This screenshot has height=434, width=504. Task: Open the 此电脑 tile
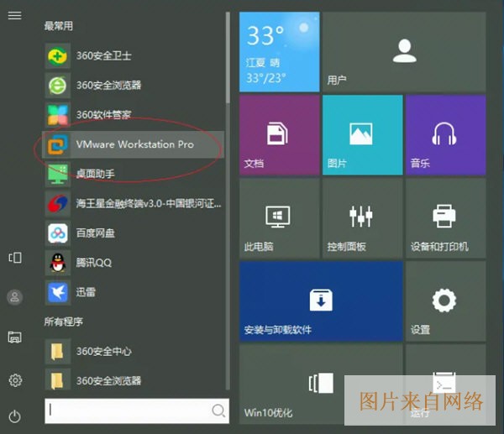pos(280,218)
